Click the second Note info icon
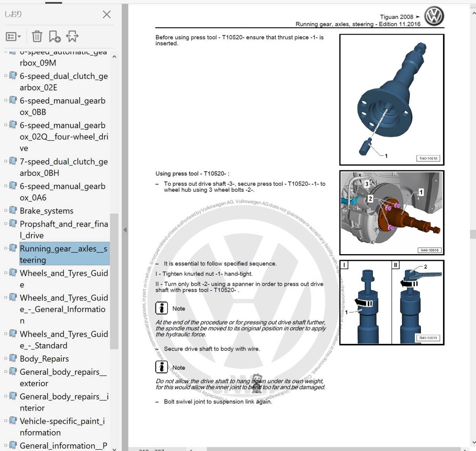Screen dimensions: 476x451 pos(161,366)
